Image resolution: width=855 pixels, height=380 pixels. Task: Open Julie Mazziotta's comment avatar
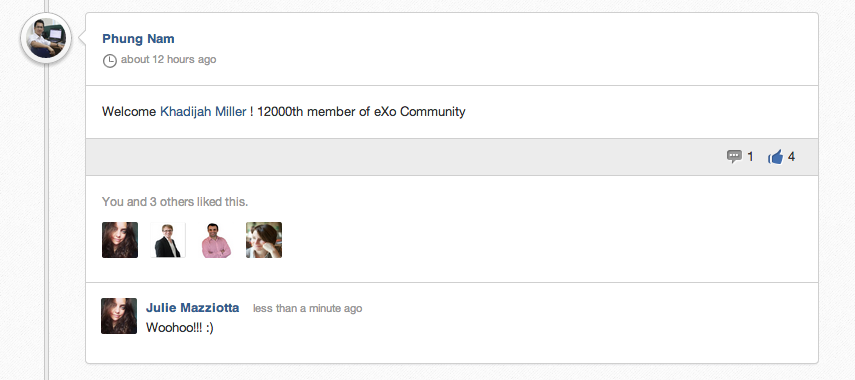[x=119, y=316]
